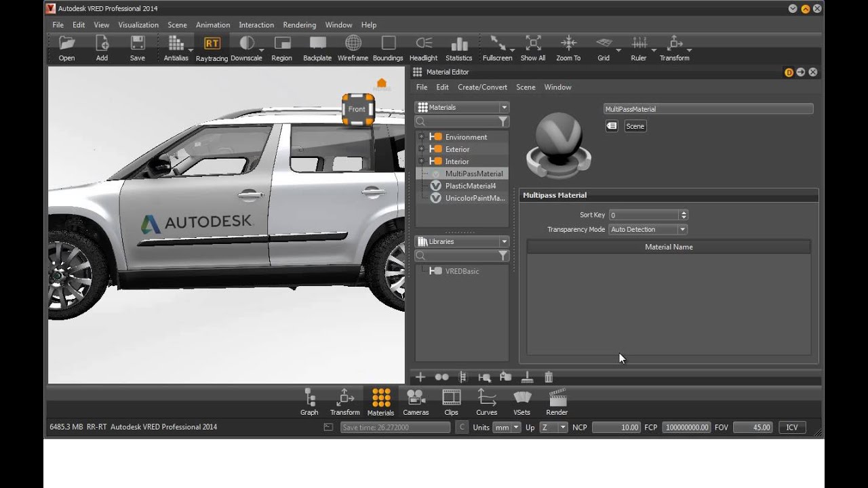Click the Libraries filter funnel icon
The image size is (868, 488).
point(503,256)
